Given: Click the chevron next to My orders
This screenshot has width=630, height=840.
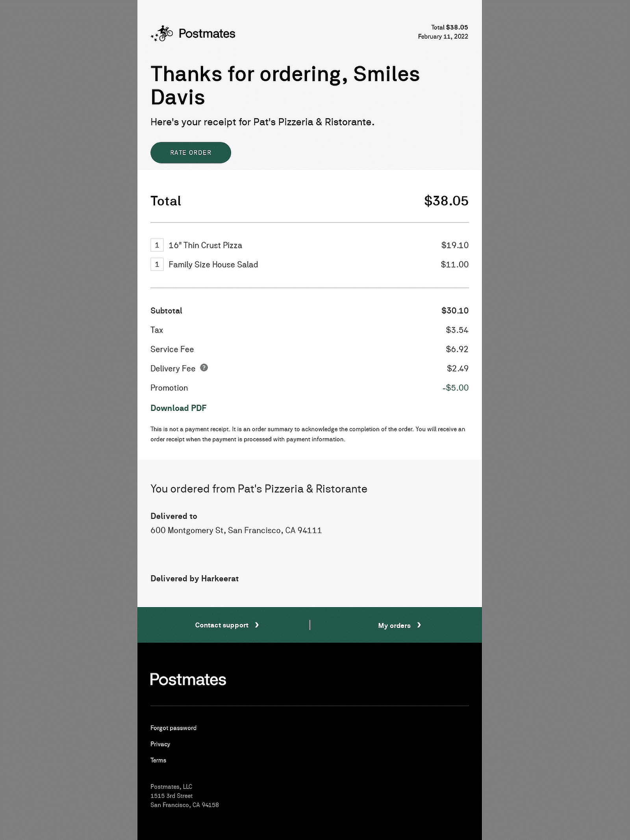Looking at the screenshot, I should point(419,625).
